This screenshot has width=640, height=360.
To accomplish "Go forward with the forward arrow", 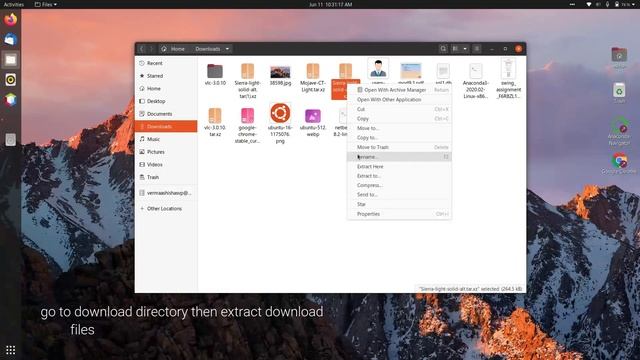I will (151, 49).
